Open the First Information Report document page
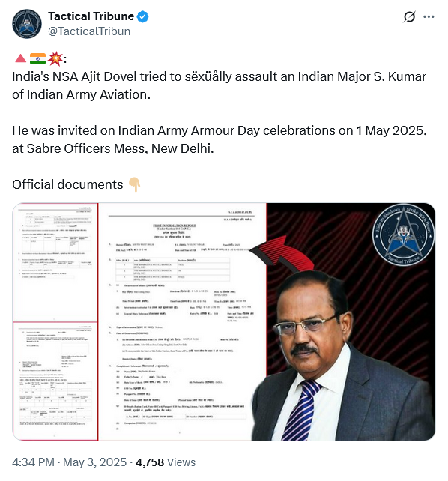448x481 pixels. 183,321
